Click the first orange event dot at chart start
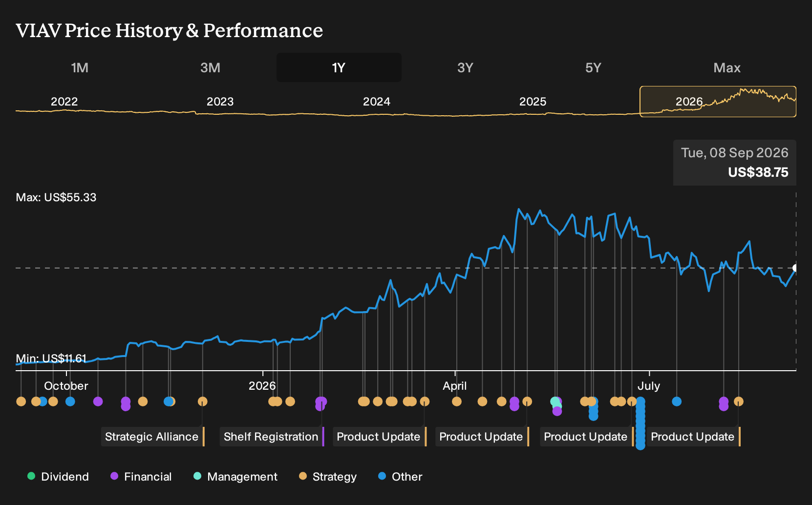812x505 pixels. 21,401
